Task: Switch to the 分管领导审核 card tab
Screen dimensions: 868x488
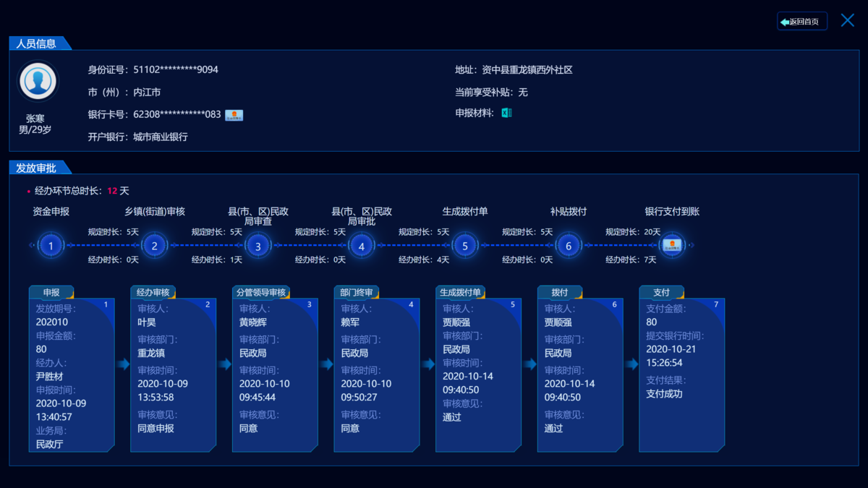Action: (261, 293)
